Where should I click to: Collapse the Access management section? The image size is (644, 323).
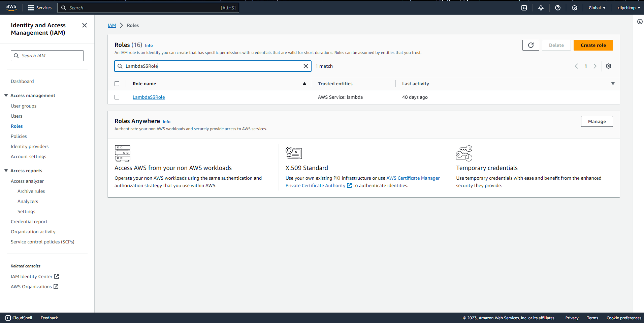[x=6, y=95]
